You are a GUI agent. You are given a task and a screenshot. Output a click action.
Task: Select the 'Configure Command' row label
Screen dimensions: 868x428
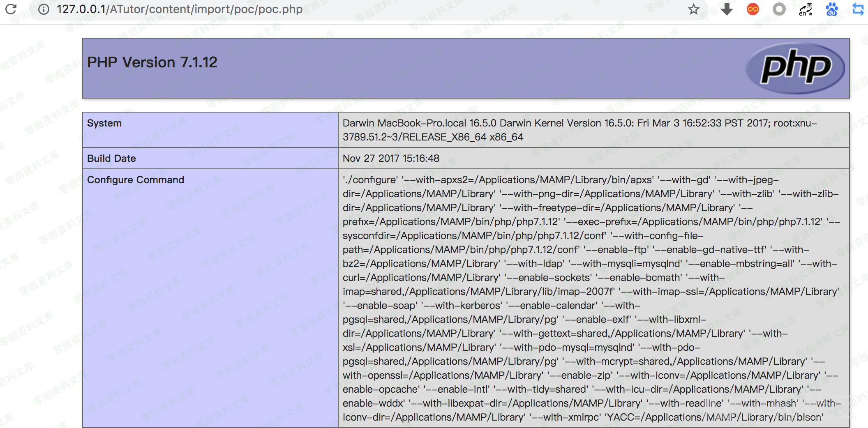pyautogui.click(x=136, y=180)
